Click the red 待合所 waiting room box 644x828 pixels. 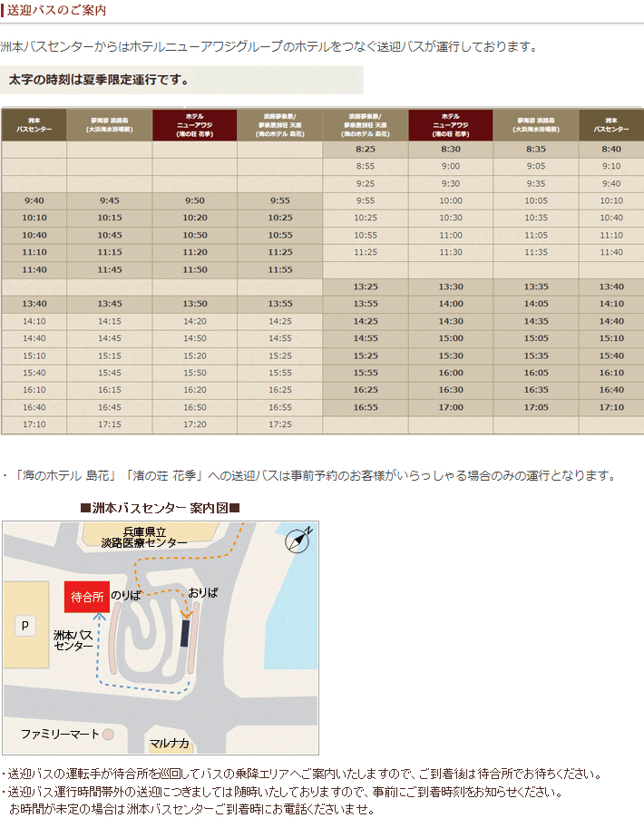[x=87, y=597]
